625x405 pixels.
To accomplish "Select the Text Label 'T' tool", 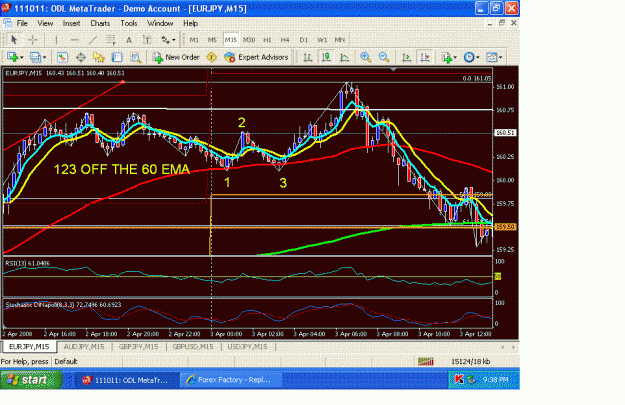I will 147,39.
